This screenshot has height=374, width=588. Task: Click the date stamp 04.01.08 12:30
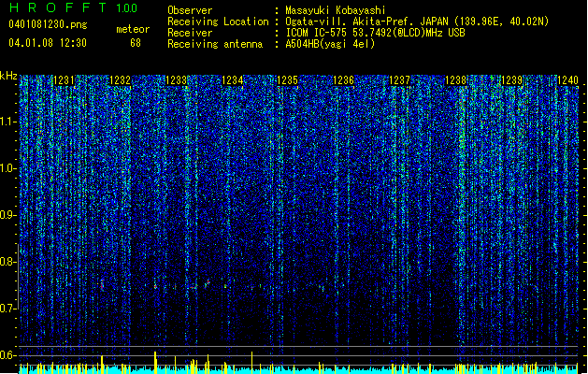[x=48, y=43]
